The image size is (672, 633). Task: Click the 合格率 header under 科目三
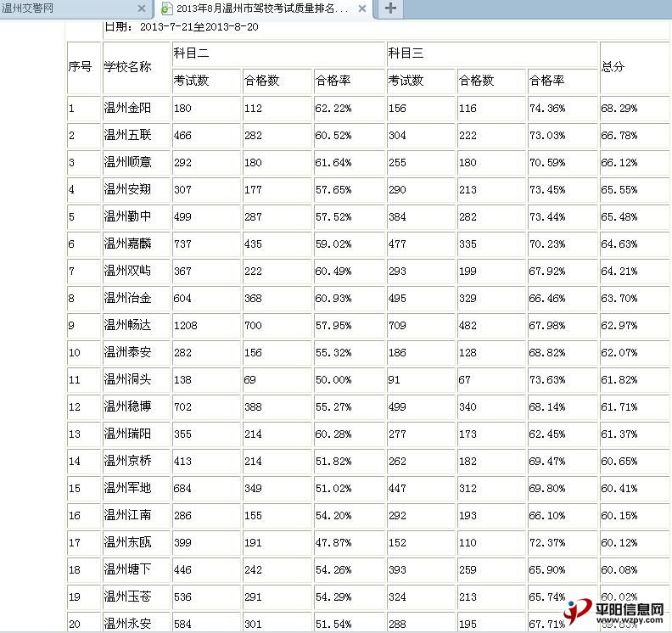tap(547, 80)
